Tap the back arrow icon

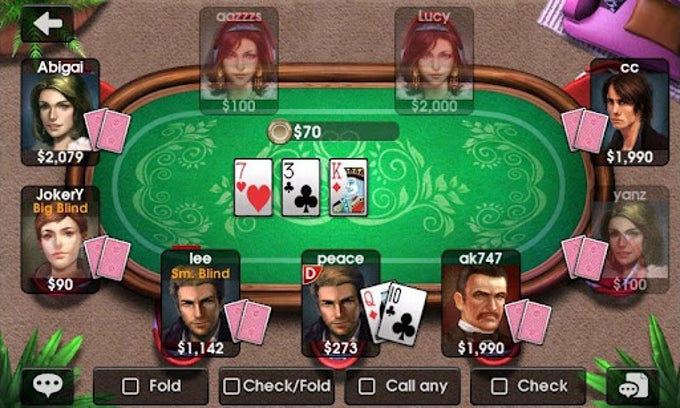(47, 24)
